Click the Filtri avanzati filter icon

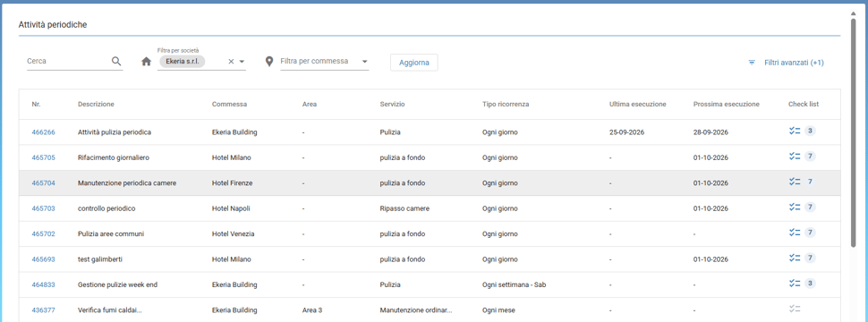(x=752, y=63)
